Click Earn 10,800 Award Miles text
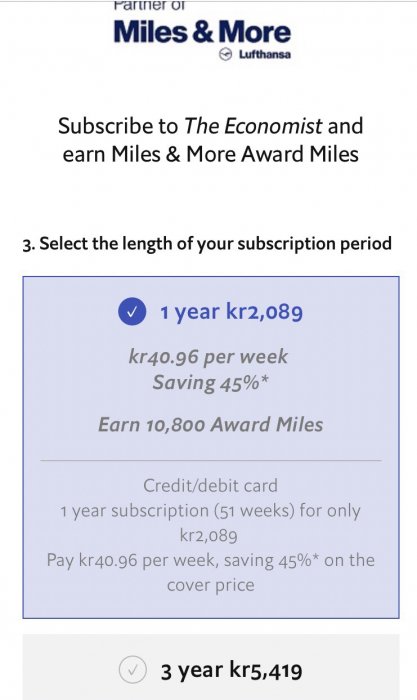The image size is (417, 700). [x=211, y=425]
